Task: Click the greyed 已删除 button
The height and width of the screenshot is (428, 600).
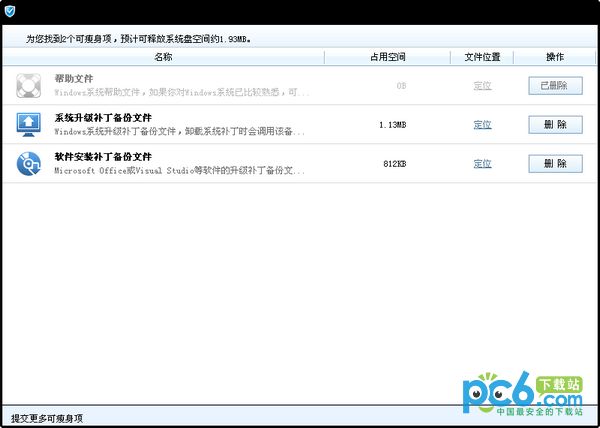Action: (555, 86)
